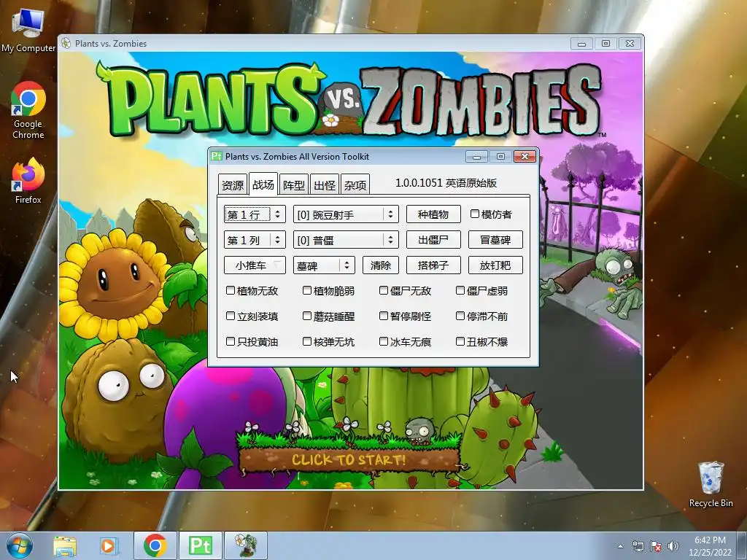
Task: Expand the 小推车 dropdown button
Action: (x=255, y=265)
